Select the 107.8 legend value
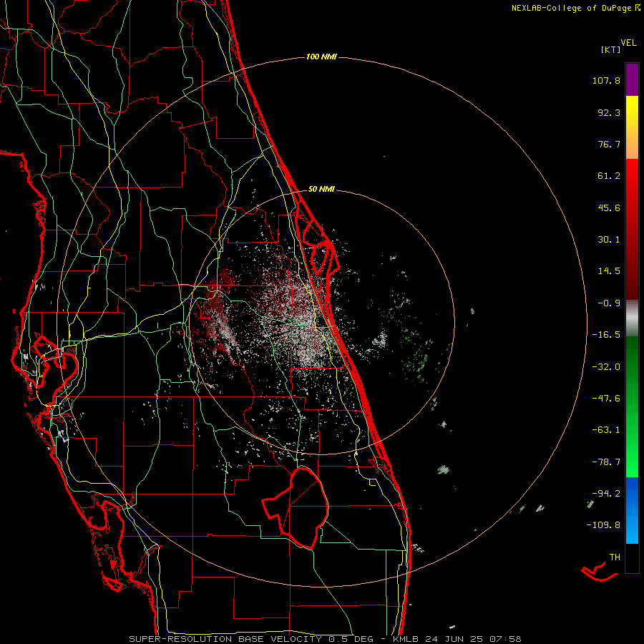 [606, 80]
